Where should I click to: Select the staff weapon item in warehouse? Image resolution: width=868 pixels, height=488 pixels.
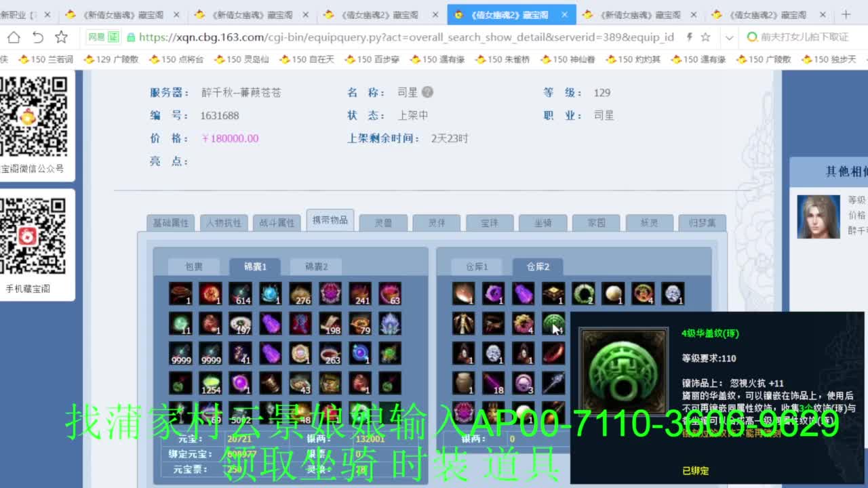(x=553, y=383)
